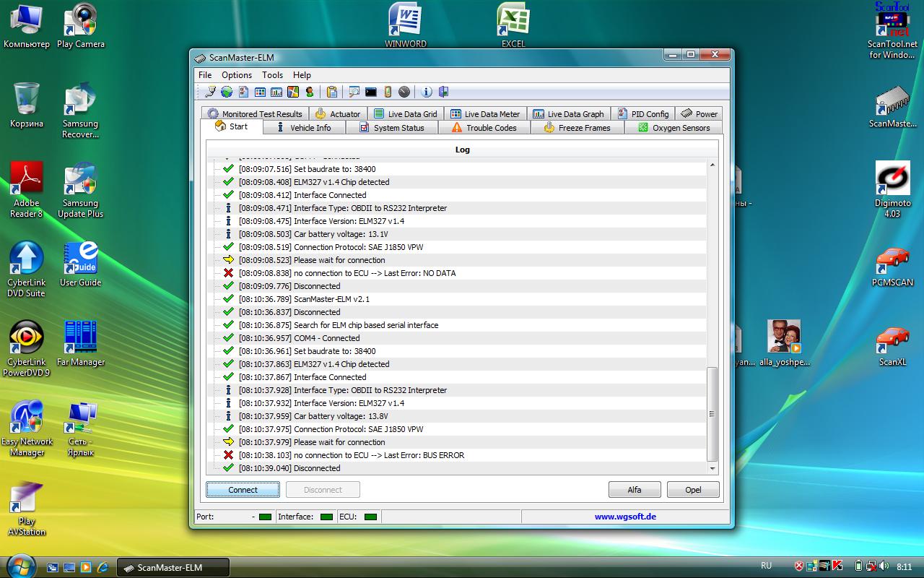Click the checklist report toolbar icon
Viewport: 924px width, 578px height.
(x=243, y=92)
